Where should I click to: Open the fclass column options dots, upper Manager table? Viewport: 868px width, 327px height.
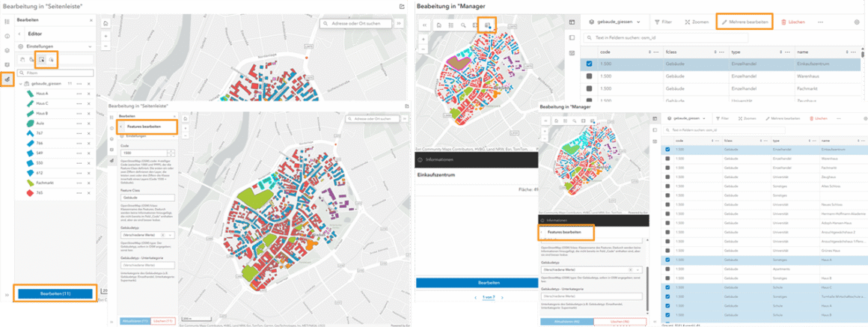coord(722,51)
